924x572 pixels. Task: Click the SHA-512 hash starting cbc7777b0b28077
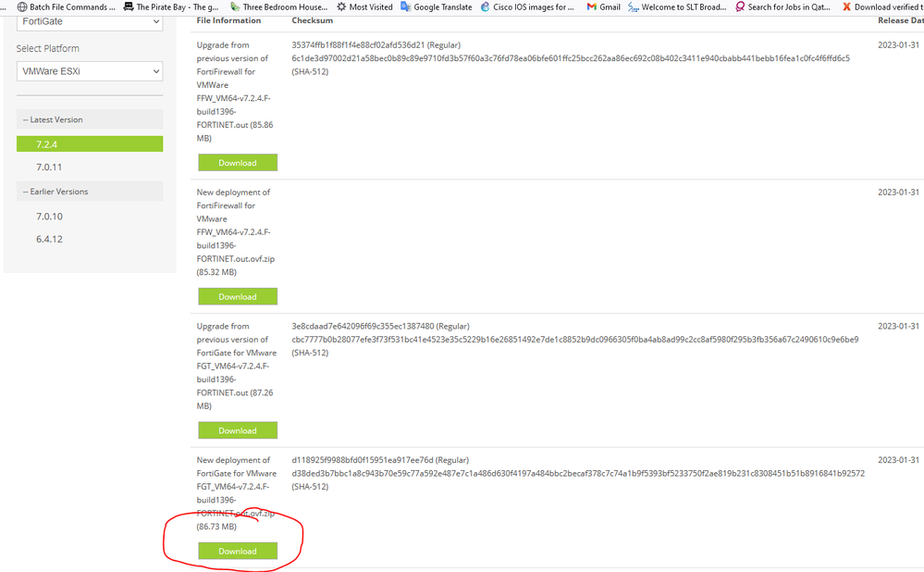[x=575, y=340]
